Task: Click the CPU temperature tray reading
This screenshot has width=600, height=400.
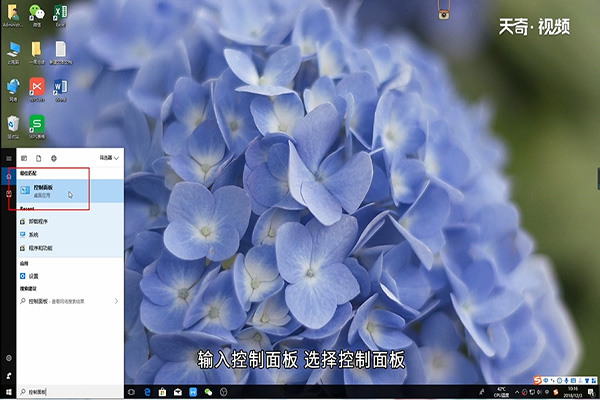Action: pos(501,392)
